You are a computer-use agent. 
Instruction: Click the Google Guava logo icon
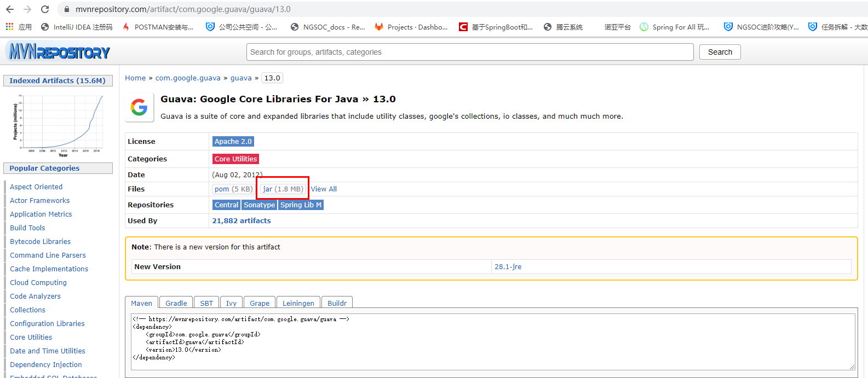point(139,107)
